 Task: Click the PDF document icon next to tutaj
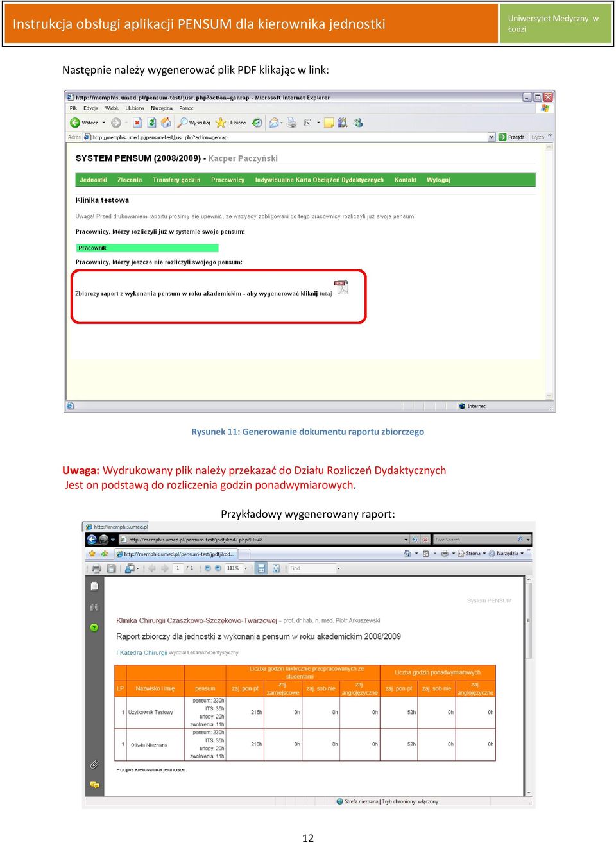coord(341,287)
